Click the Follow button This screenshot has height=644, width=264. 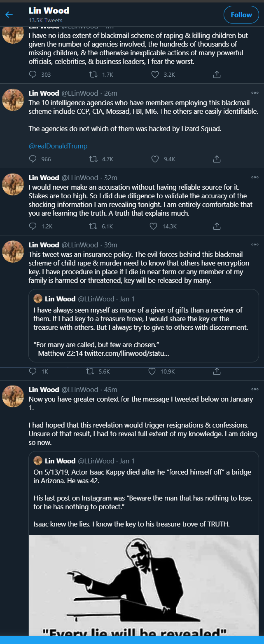coord(241,15)
